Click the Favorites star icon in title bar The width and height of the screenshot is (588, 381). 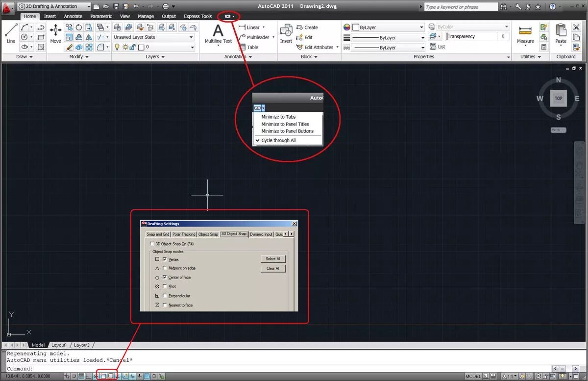[x=538, y=7]
